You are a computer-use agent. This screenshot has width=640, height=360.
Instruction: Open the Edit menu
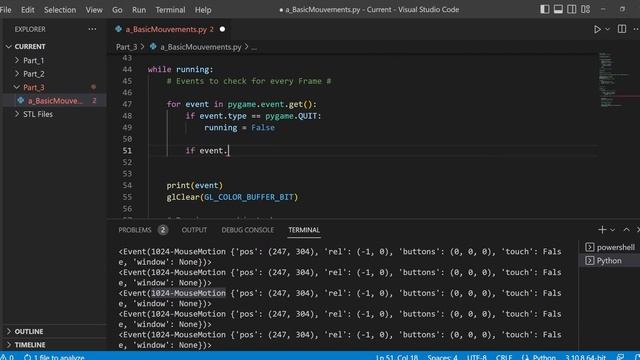27,9
